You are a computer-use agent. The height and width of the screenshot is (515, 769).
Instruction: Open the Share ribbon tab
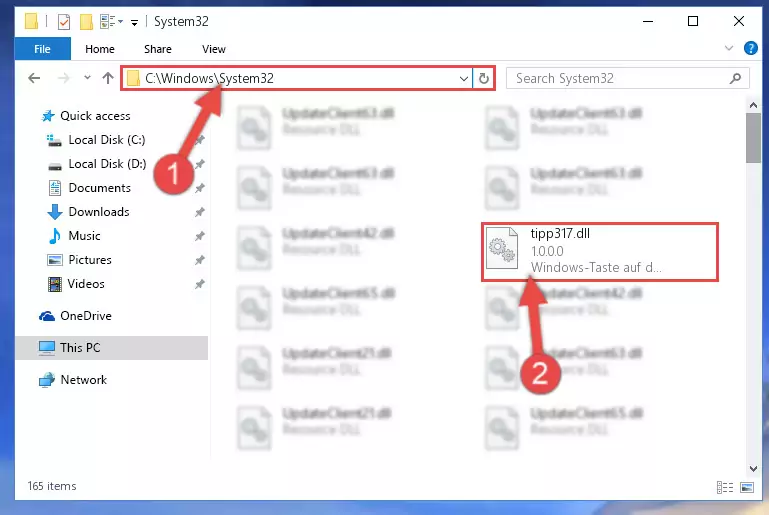coord(158,49)
